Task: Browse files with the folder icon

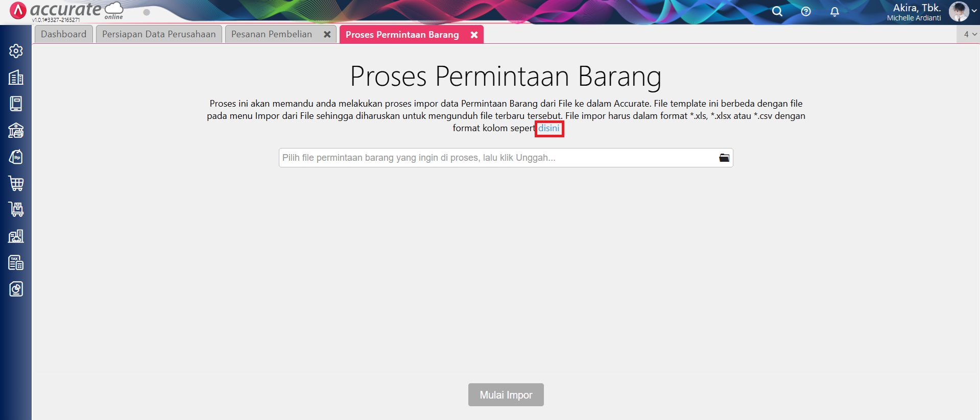Action: click(724, 158)
